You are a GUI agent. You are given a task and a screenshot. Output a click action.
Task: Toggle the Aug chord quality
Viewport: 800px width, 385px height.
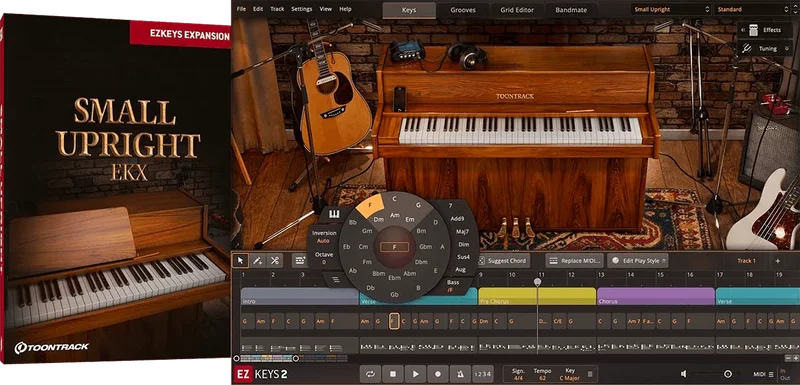tap(460, 269)
